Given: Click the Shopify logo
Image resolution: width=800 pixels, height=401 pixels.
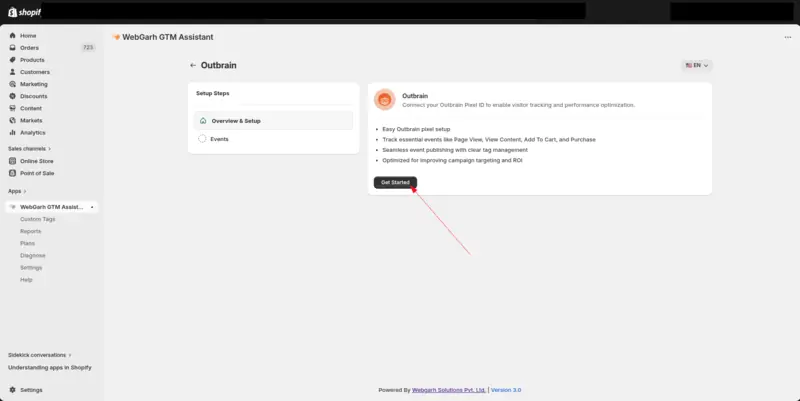Looking at the screenshot, I should (24, 12).
